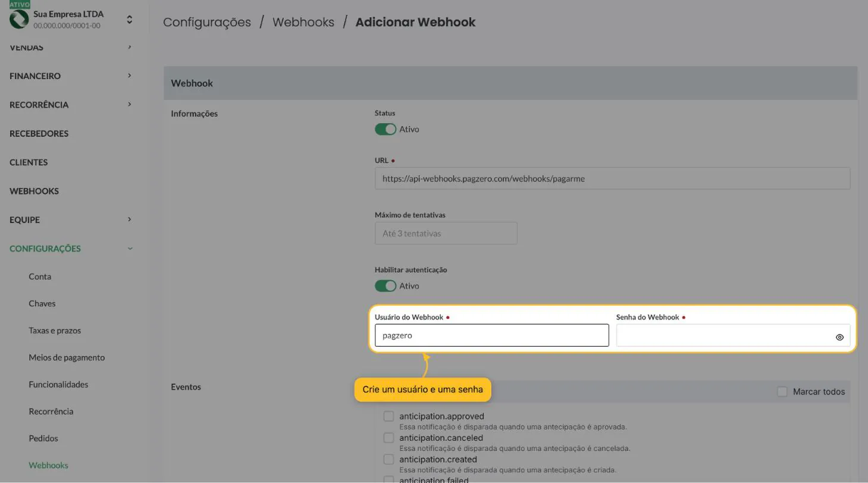This screenshot has height=483, width=868.
Task: Click the Webhooks breadcrumb
Action: 303,22
